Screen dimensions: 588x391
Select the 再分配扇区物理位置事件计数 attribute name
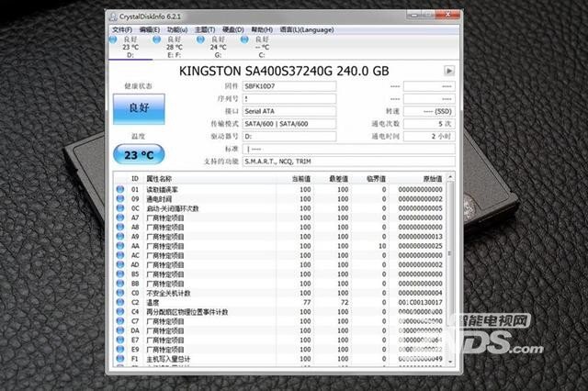tap(187, 312)
